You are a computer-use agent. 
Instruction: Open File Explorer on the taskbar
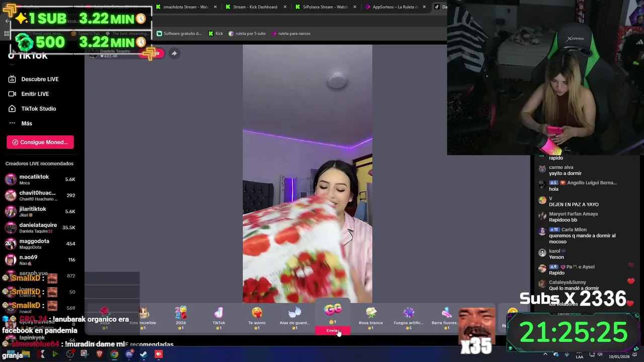[x=26, y=354]
